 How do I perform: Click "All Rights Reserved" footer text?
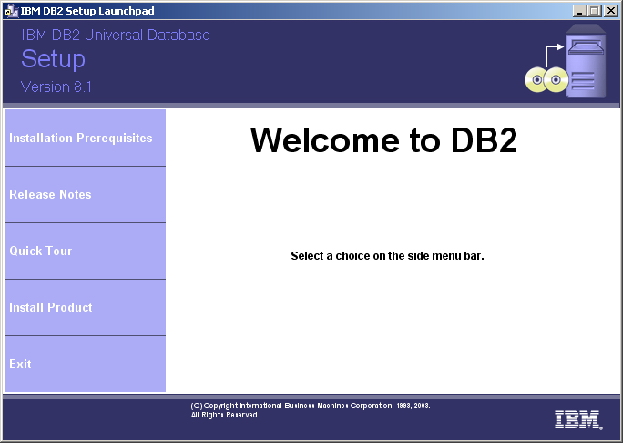[x=224, y=415]
